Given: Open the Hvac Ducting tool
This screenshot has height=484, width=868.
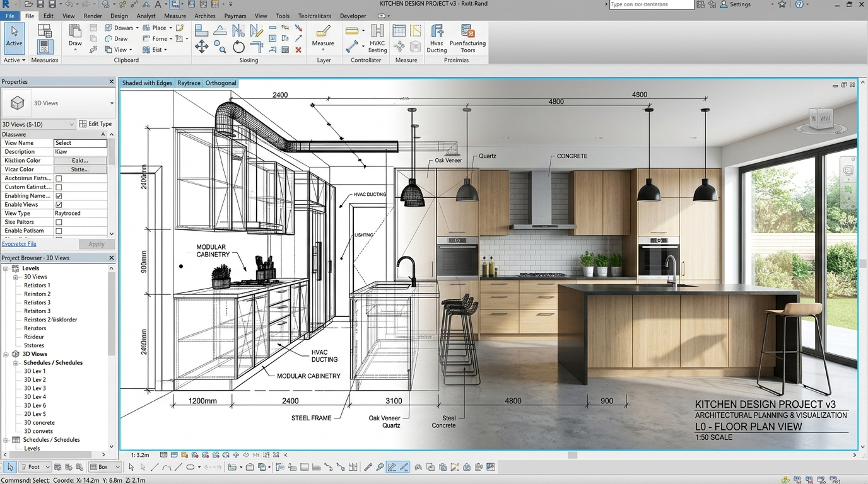Looking at the screenshot, I should coord(437,38).
